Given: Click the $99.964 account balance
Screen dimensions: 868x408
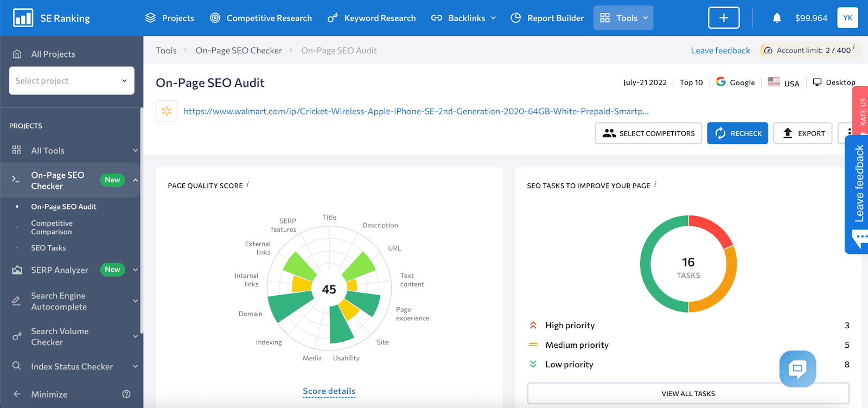Looking at the screenshot, I should pyautogui.click(x=811, y=18).
